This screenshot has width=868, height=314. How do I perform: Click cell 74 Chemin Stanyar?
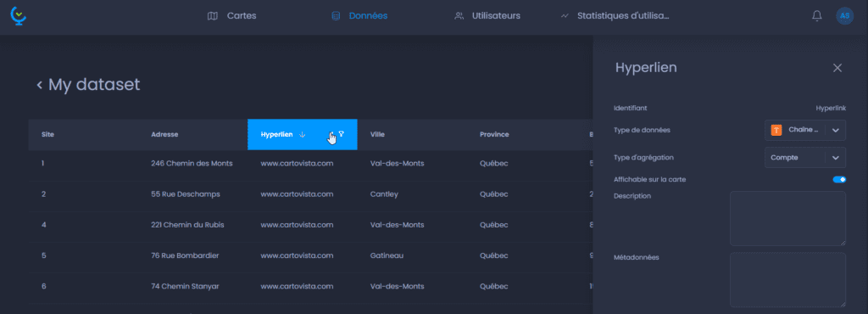(185, 286)
